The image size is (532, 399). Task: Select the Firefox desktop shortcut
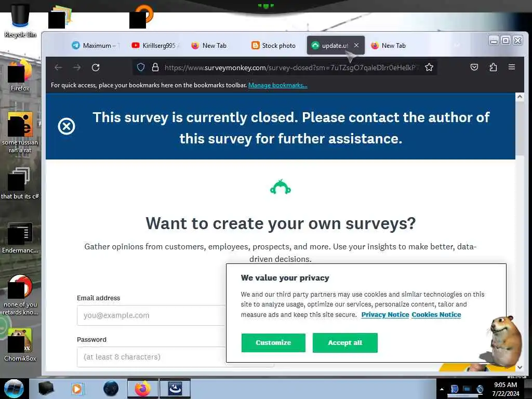20,75
